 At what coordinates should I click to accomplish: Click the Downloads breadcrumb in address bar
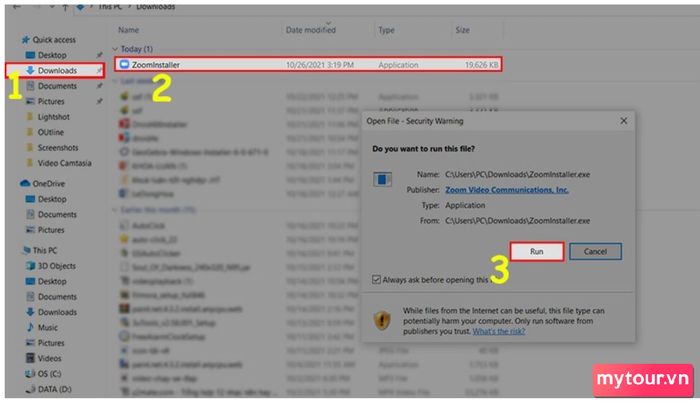(155, 7)
